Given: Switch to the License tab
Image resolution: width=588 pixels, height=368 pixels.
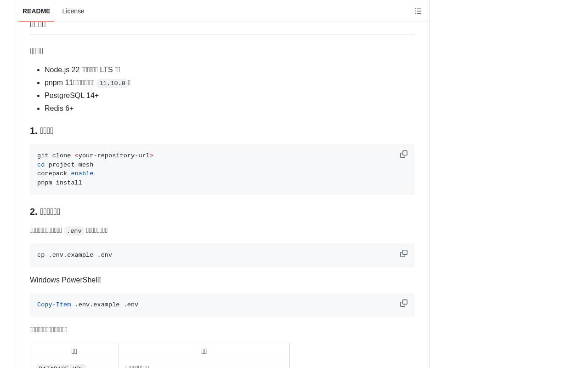Looking at the screenshot, I should pyautogui.click(x=73, y=11).
